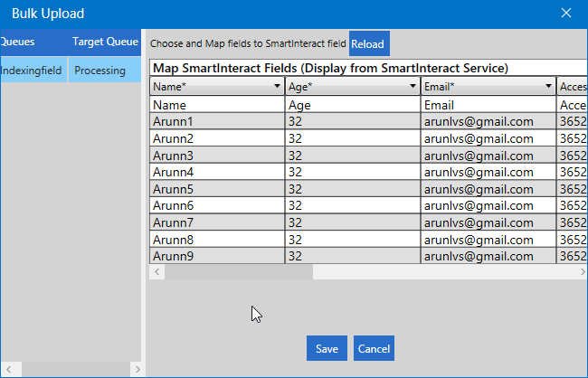588x378 pixels.
Task: Click the email cell in Arunn3 row
Action: [x=488, y=156]
